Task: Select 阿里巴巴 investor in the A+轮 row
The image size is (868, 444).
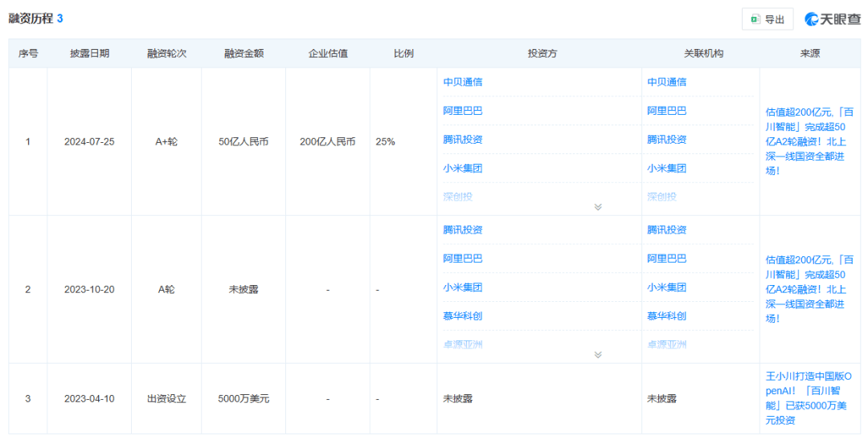Action: (x=463, y=111)
